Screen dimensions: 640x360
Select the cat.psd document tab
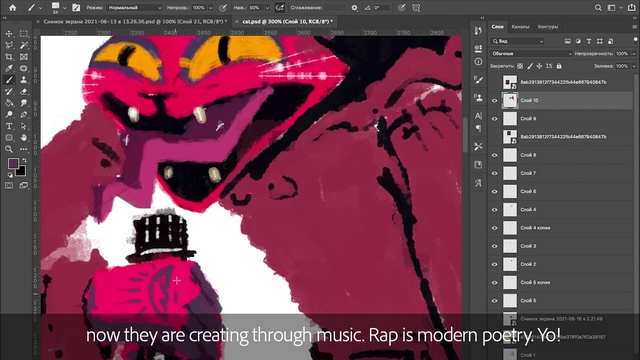287,21
